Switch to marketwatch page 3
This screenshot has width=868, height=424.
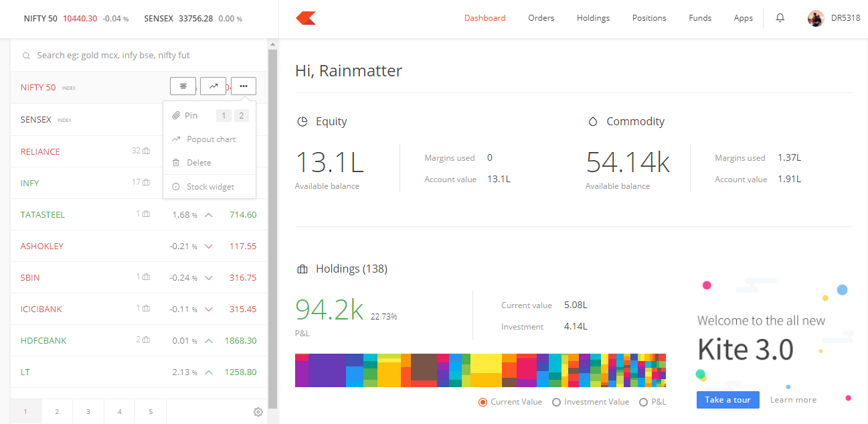[88, 412]
